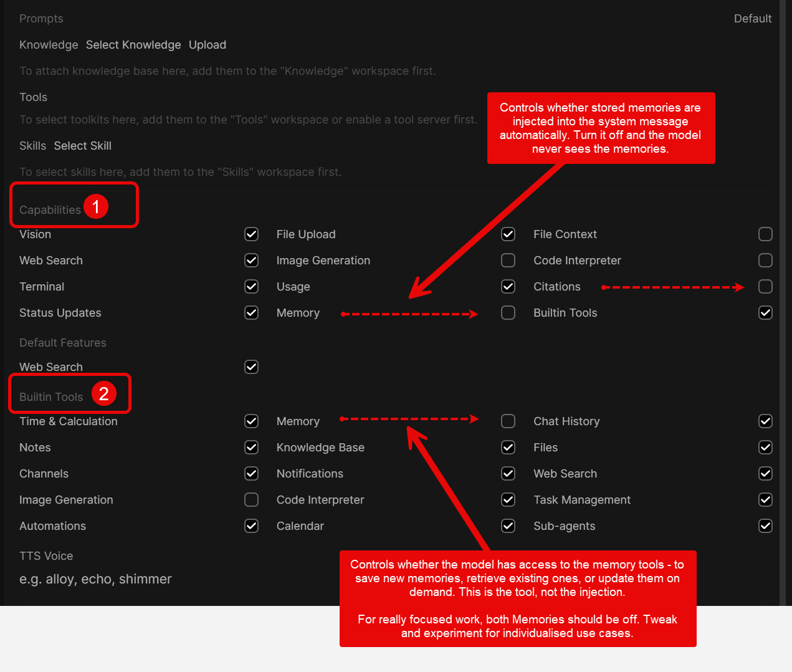This screenshot has width=792, height=672.
Task: Toggle the Files checkbox
Action: click(765, 448)
